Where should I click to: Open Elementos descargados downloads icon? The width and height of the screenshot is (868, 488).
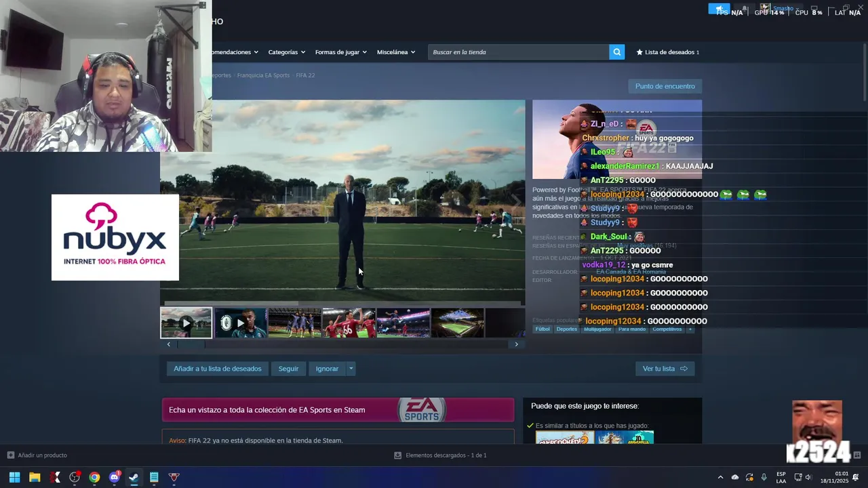point(397,455)
